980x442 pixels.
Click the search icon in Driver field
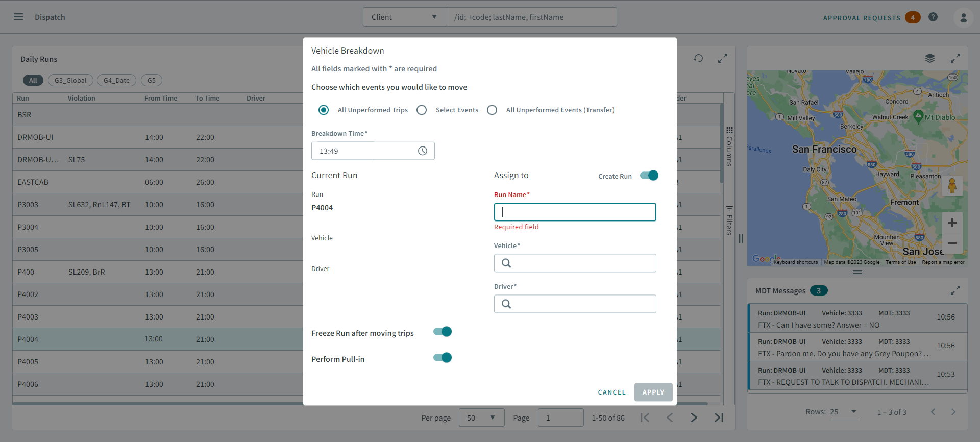[506, 304]
